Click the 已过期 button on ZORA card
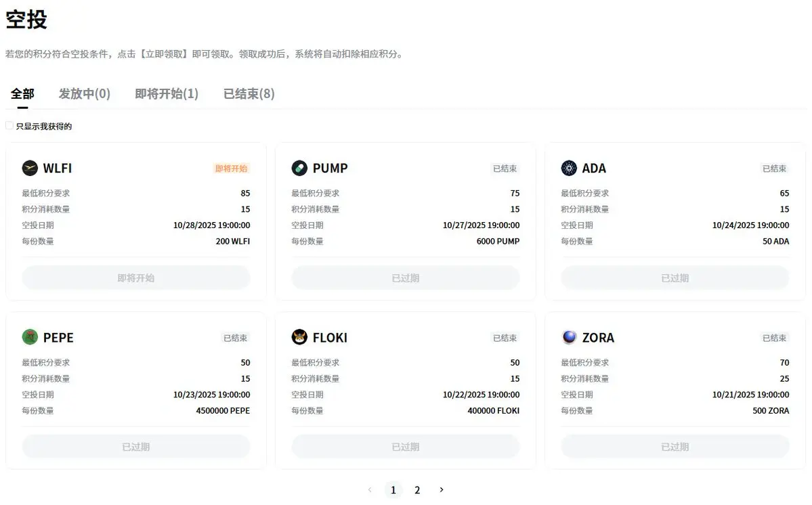Viewport: 812px width, 505px height. [675, 447]
